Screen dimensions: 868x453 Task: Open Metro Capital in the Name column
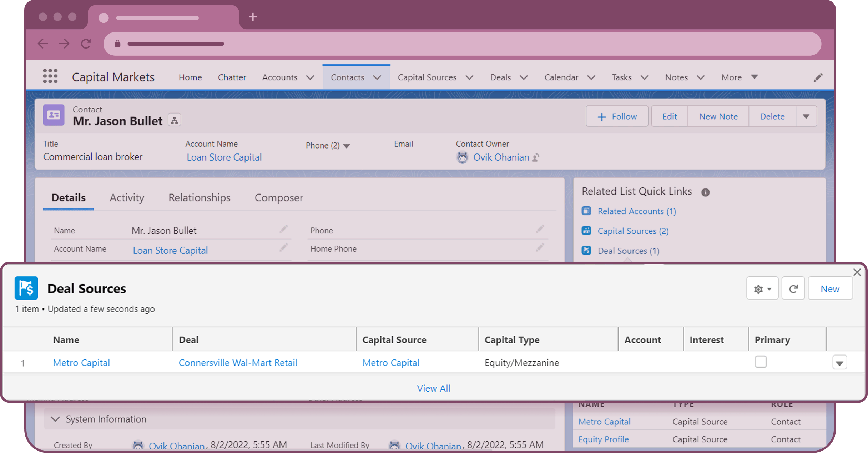81,363
